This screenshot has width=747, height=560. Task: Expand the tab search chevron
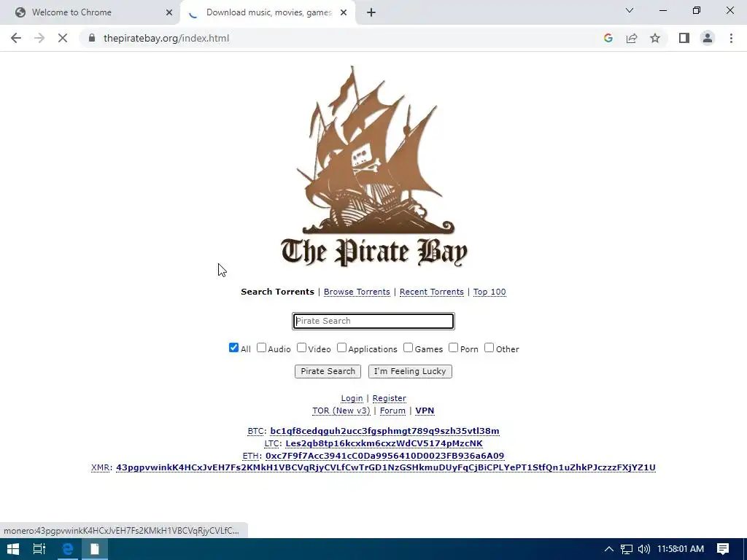coord(630,10)
